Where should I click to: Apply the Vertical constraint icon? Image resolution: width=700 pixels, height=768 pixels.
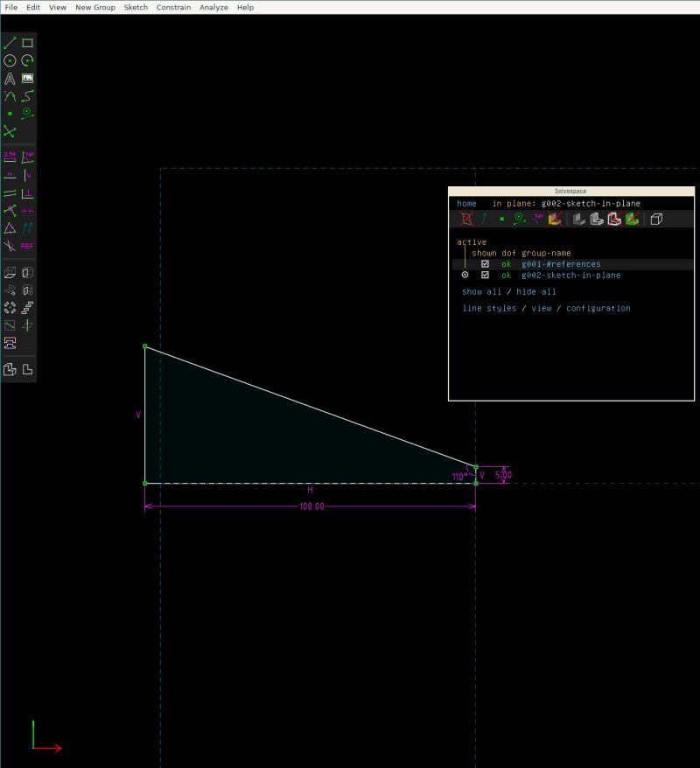coord(26,175)
